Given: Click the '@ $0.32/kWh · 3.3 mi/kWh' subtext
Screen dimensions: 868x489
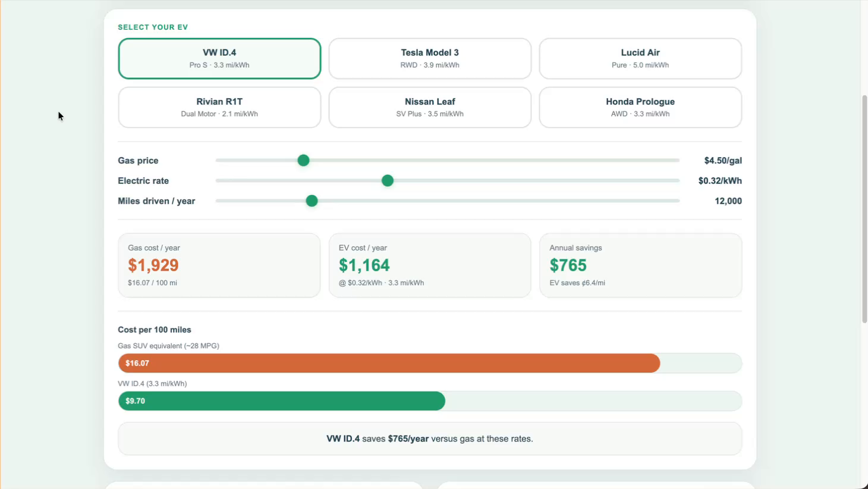Looking at the screenshot, I should click(x=382, y=283).
